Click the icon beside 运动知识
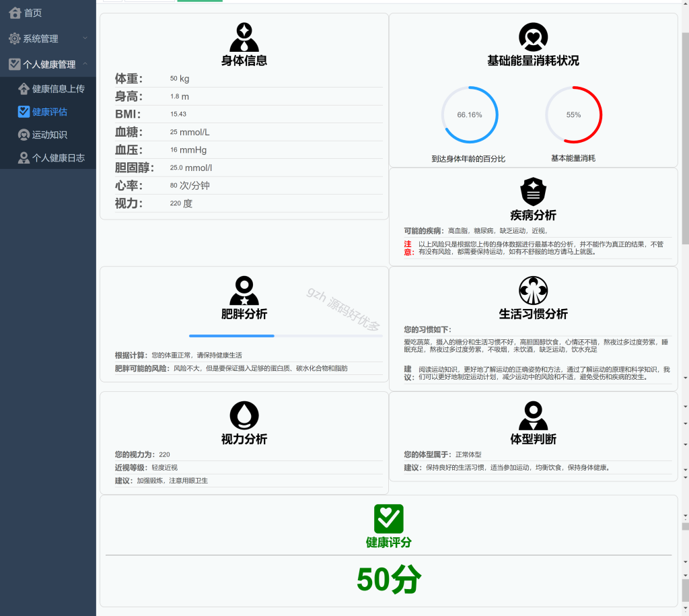 24,135
